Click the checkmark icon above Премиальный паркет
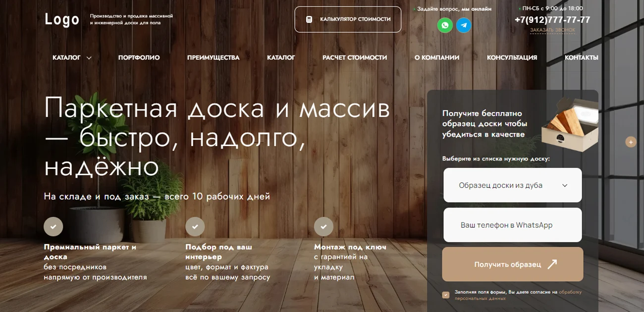 [54, 226]
